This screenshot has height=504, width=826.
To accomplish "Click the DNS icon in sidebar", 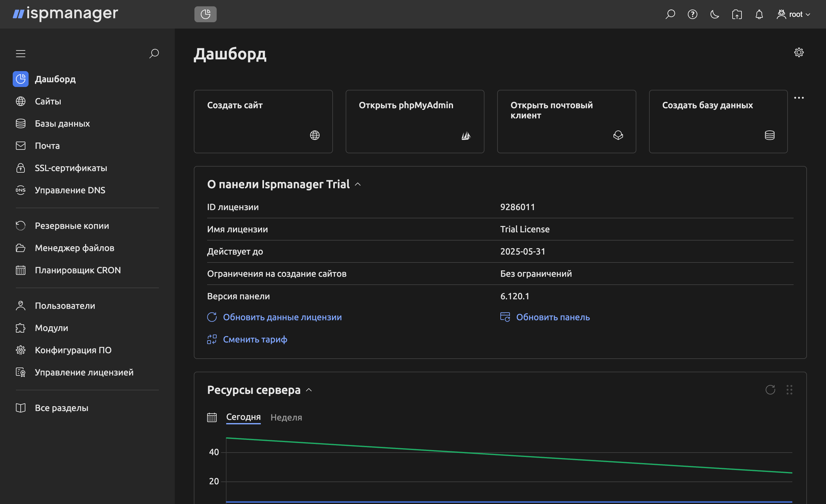I will (x=21, y=190).
